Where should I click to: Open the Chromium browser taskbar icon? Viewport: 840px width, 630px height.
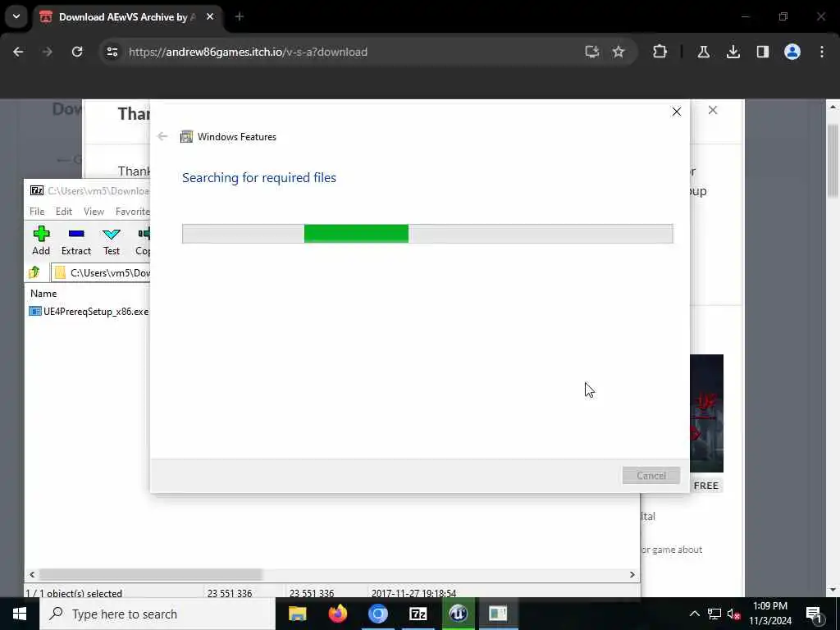377,614
